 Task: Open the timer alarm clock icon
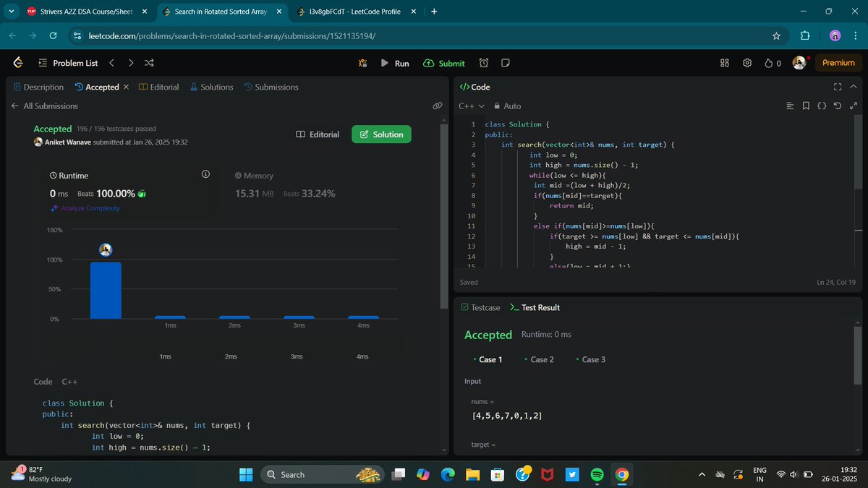484,63
